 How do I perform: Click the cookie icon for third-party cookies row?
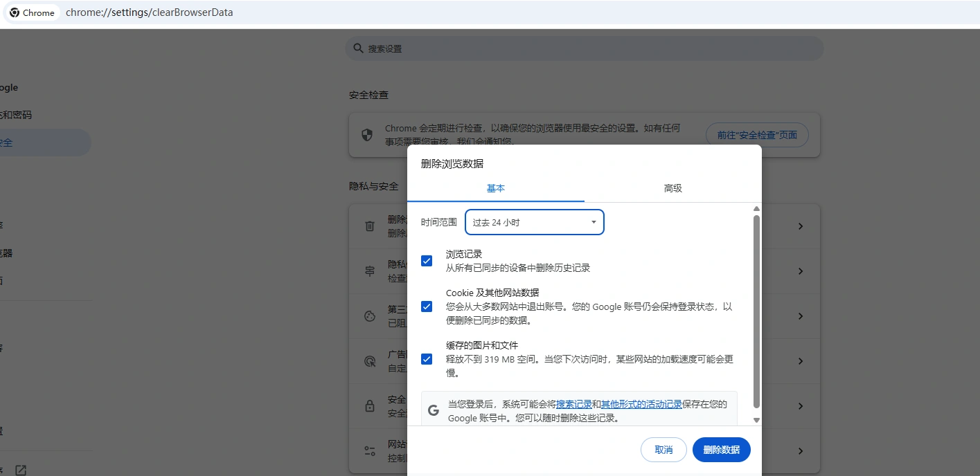(x=370, y=316)
